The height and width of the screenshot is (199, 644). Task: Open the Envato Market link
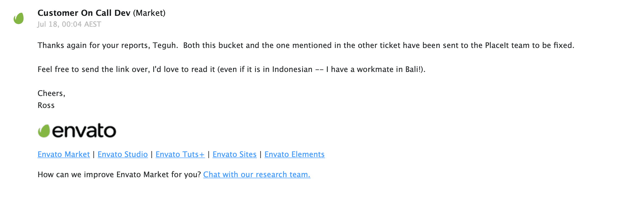64,154
